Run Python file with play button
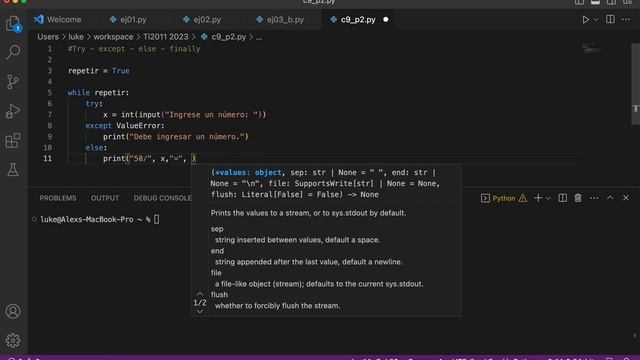This screenshot has width=640, height=360. (x=585, y=20)
